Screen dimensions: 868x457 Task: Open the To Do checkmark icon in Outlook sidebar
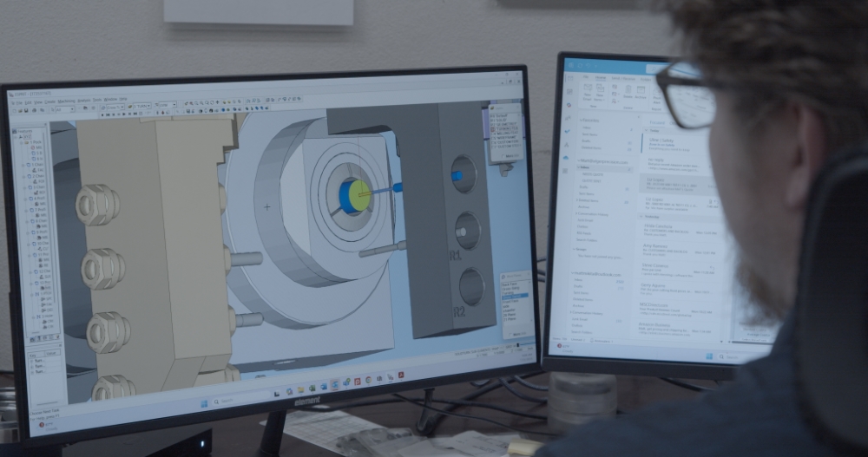pos(568,131)
